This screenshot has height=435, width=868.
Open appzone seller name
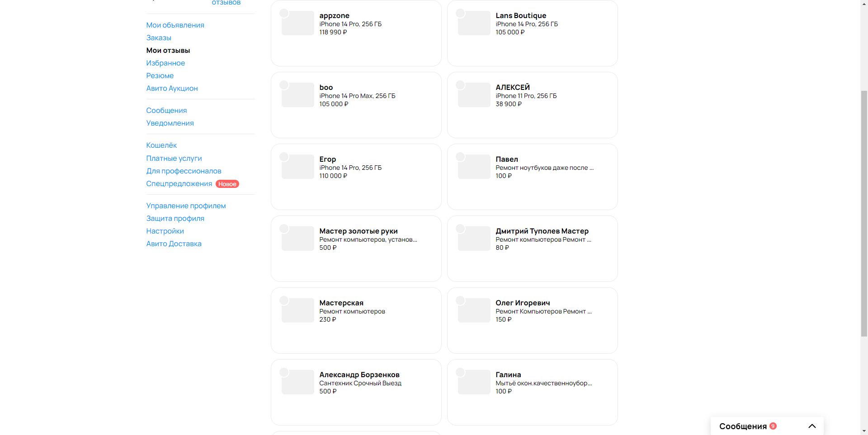click(334, 15)
